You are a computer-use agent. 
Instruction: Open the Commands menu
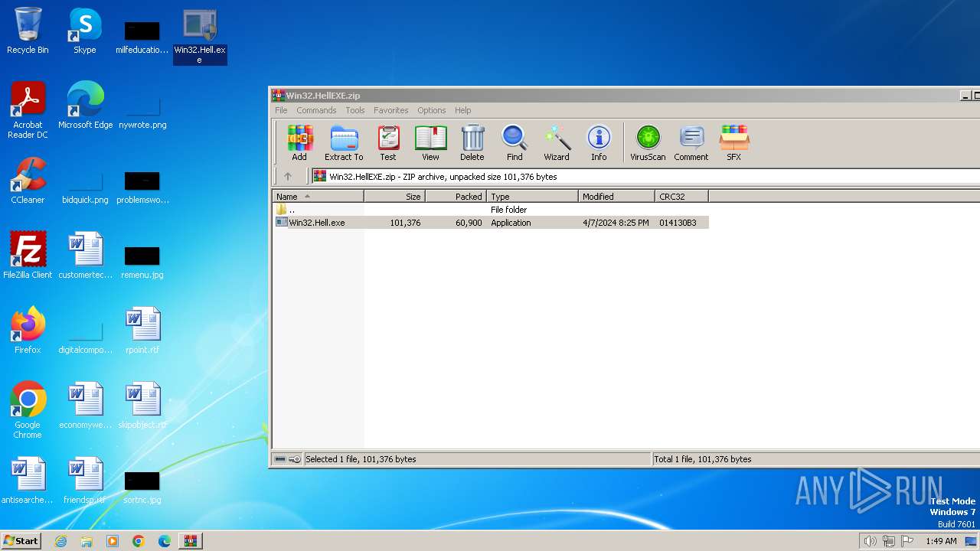(x=316, y=110)
